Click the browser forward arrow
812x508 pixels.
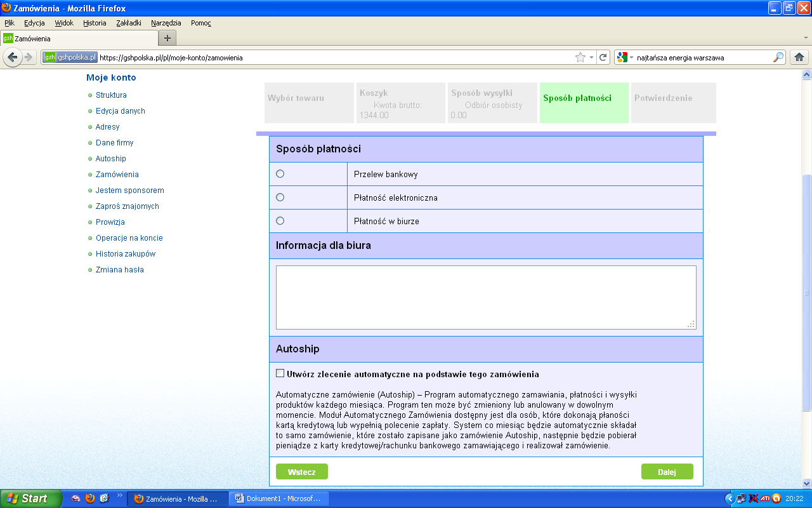click(29, 57)
